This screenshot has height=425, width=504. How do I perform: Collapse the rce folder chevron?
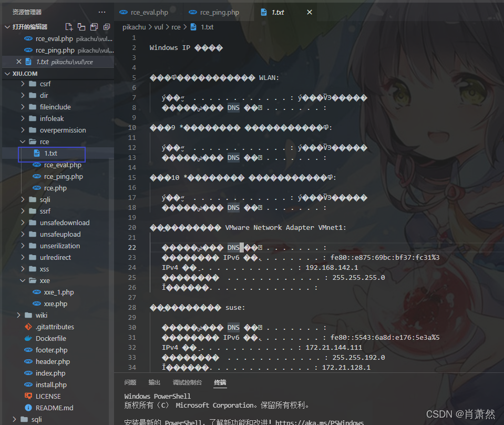tap(23, 141)
